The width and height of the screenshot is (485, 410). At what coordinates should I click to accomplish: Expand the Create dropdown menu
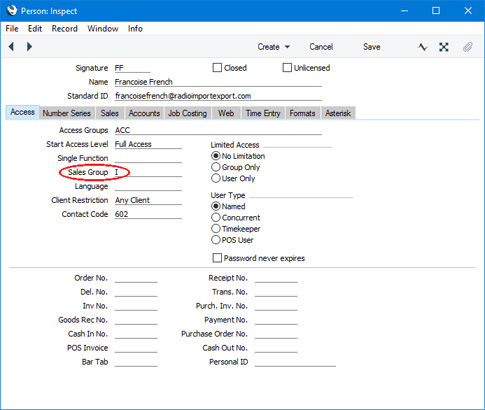(274, 47)
